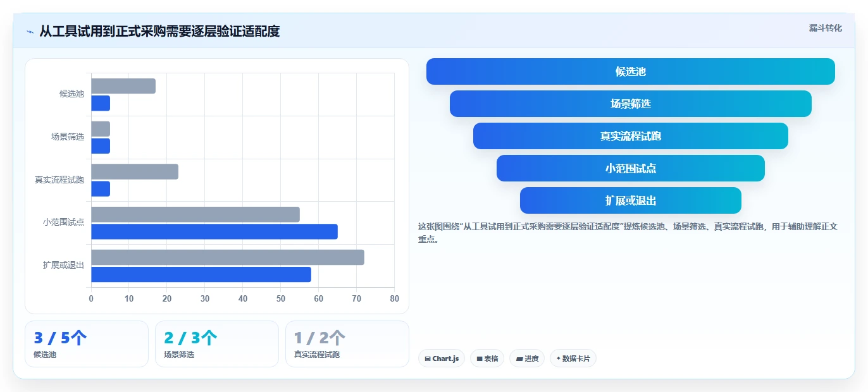Click the 数据卡片 chip
The width and height of the screenshot is (868, 392).
click(573, 358)
